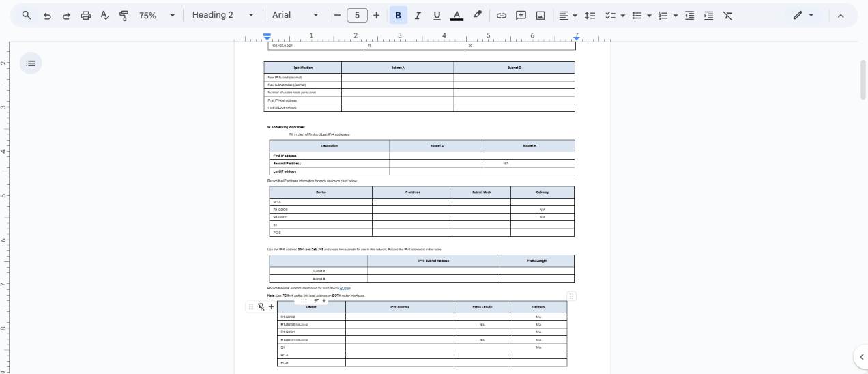Decrease the paragraph indent
Screen dimensions: 868x374
[x=690, y=15]
